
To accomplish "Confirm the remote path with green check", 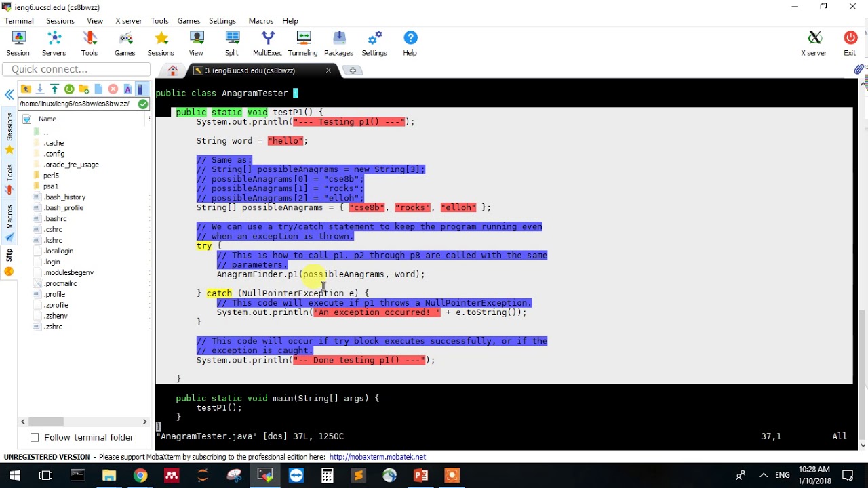I will click(x=142, y=104).
